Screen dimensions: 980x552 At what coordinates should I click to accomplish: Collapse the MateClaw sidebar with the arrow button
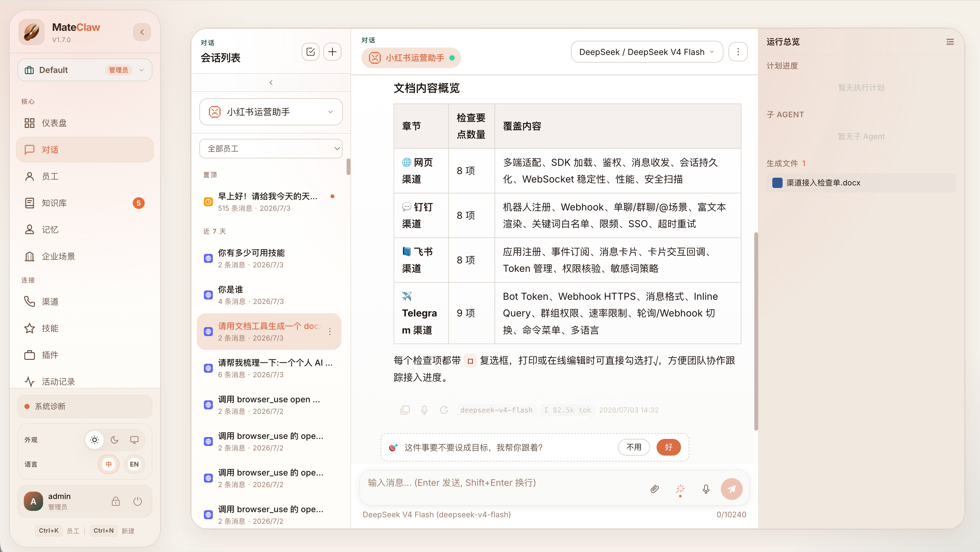coord(142,32)
